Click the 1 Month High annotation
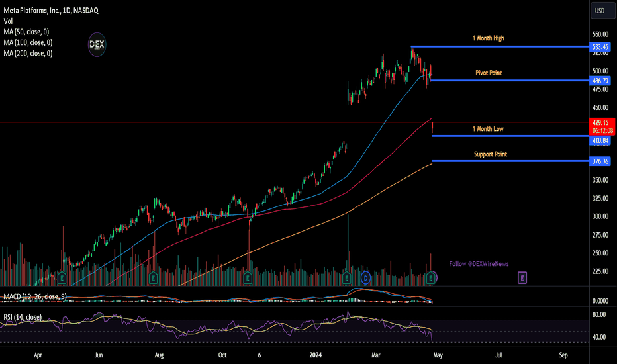Screen dimensions: 617x364 tap(489, 38)
